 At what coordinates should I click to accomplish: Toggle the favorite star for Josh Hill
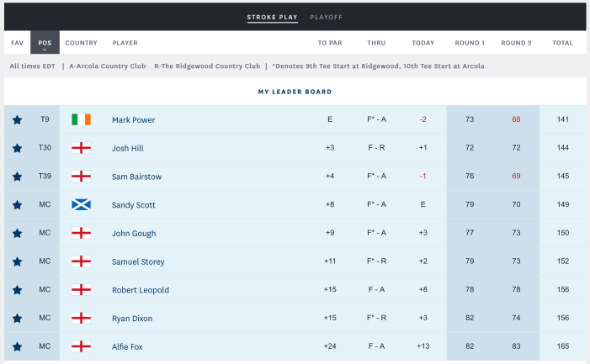tap(17, 149)
